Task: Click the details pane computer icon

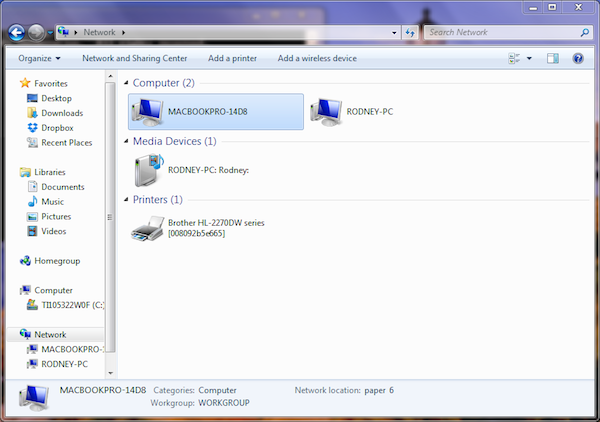Action: click(34, 398)
